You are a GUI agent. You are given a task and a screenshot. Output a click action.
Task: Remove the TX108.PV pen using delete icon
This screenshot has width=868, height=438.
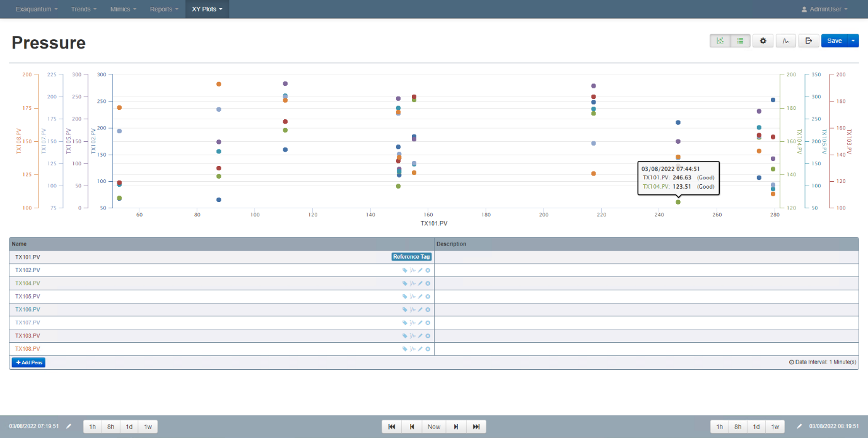[428, 349]
